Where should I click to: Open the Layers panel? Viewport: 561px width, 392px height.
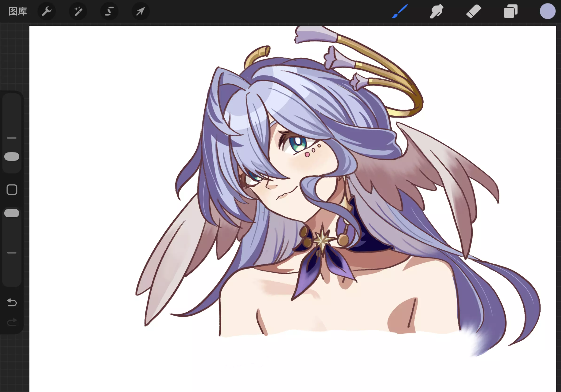(510, 12)
